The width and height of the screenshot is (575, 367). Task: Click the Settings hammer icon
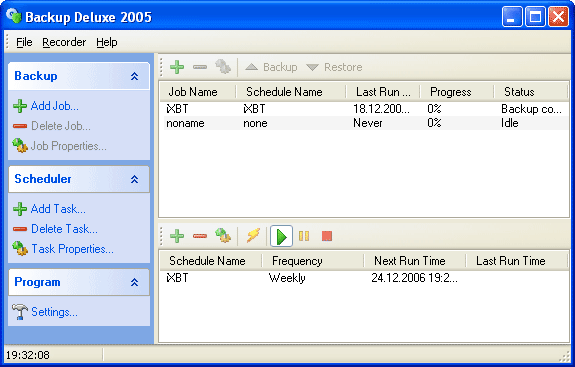click(20, 312)
